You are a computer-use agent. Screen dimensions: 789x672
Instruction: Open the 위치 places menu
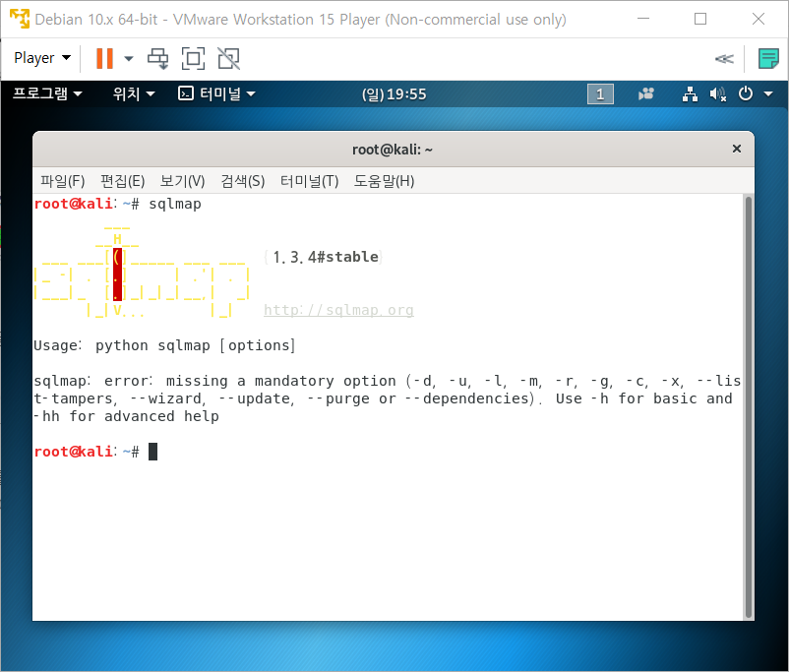[134, 93]
